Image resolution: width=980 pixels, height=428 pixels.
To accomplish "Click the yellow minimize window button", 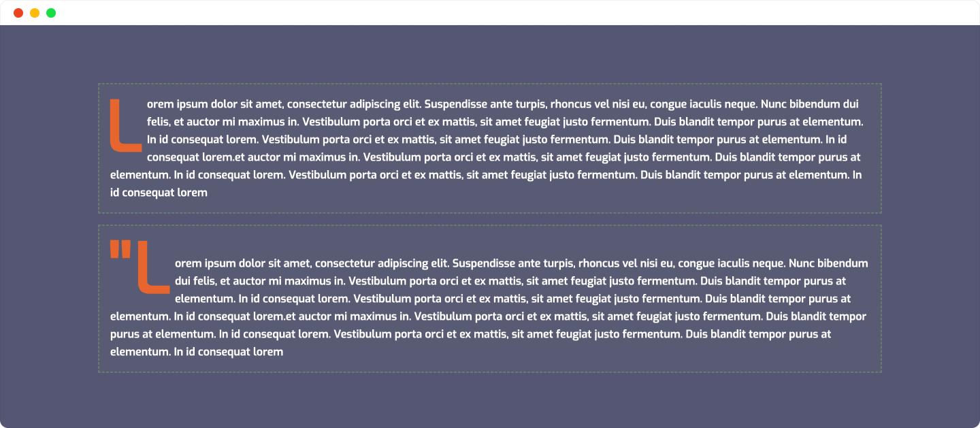I will 35,13.
